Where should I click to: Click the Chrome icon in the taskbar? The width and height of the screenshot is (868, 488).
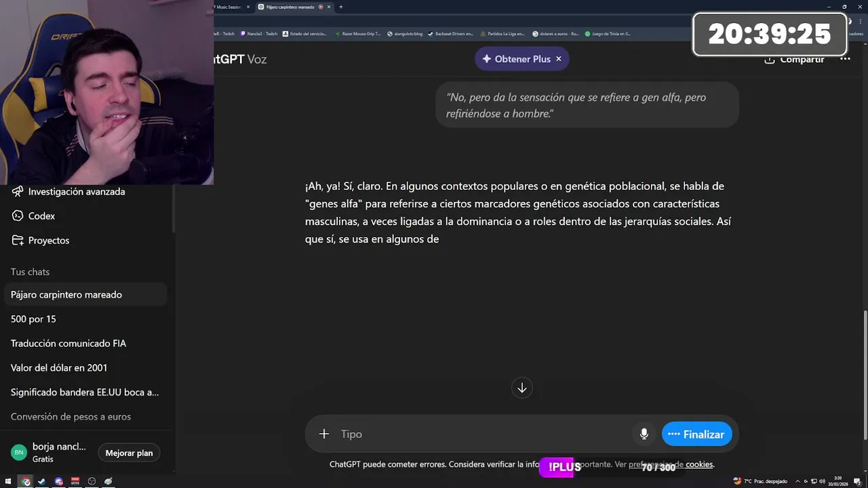point(26,481)
